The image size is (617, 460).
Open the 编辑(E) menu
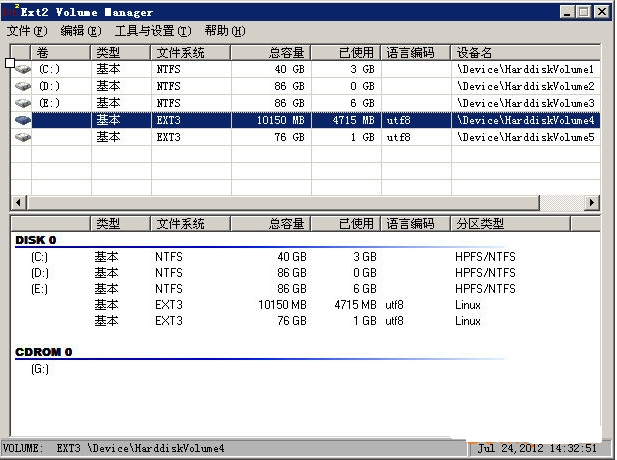tap(81, 31)
